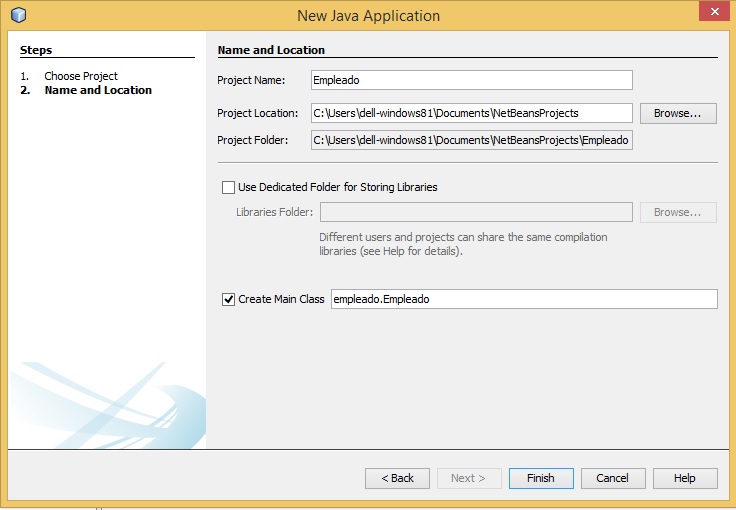This screenshot has height=510, width=736.
Task: Click the main class name field empleado.Empleado
Action: point(523,299)
